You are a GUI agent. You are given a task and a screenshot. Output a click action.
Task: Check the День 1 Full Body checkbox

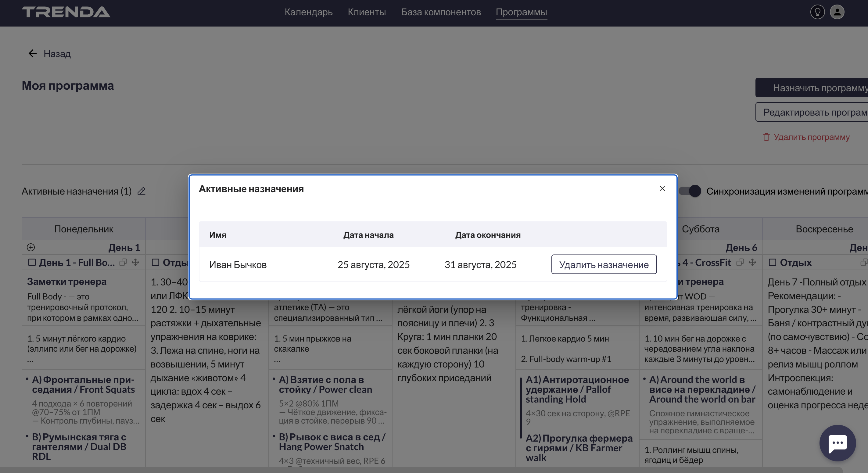click(32, 263)
